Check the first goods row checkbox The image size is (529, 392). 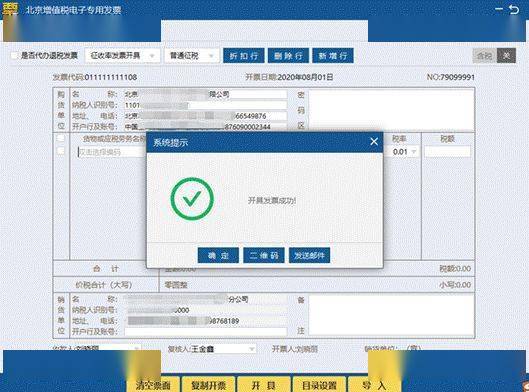click(61, 151)
